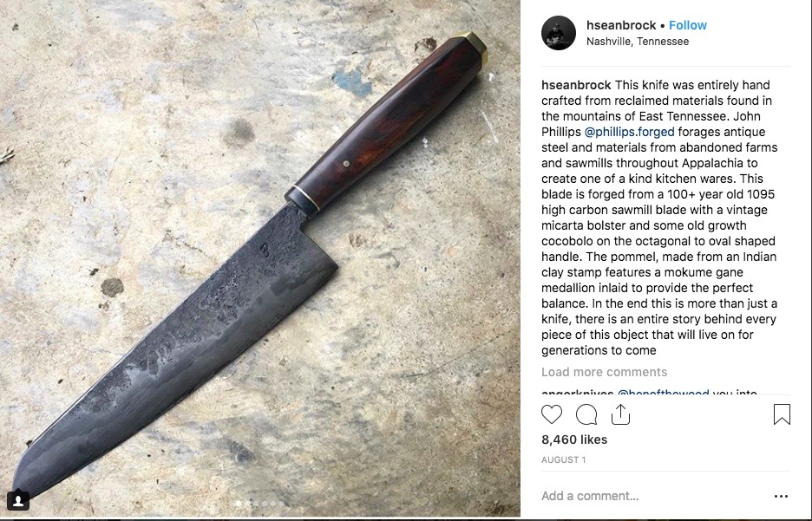Click the knife photo in the post

tap(260, 257)
